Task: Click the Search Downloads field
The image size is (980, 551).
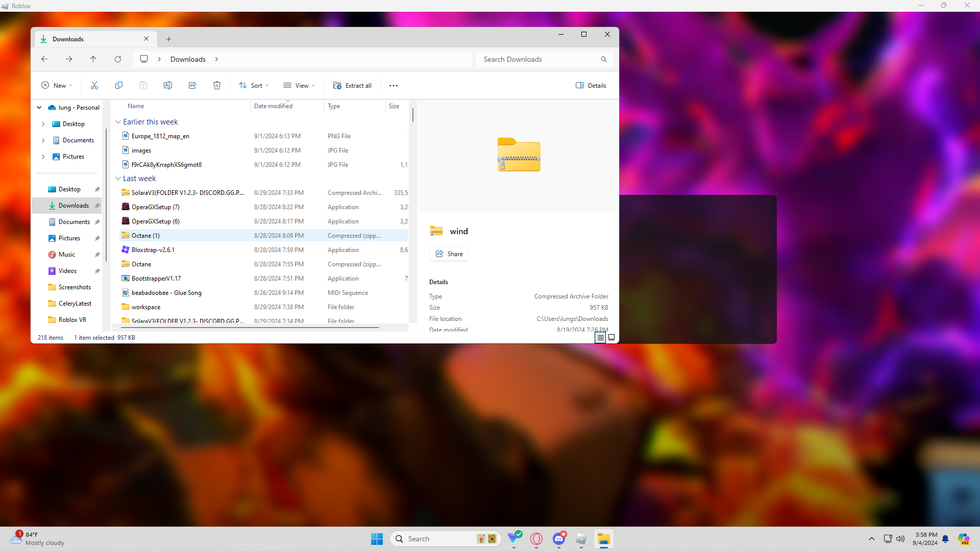Action: [x=539, y=59]
